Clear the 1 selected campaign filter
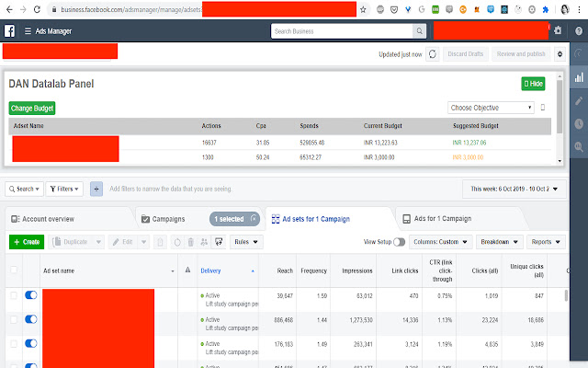Screen dimensions: 588x368 click(x=254, y=219)
